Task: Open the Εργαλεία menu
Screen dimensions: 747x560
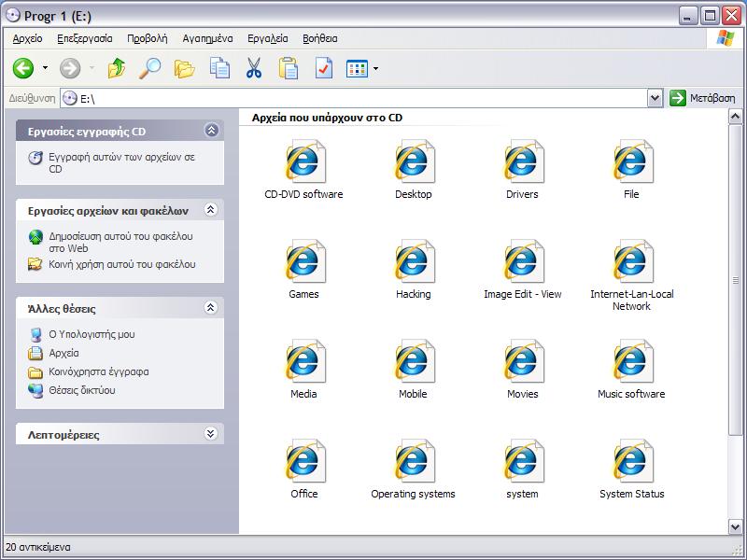Action: [x=268, y=38]
